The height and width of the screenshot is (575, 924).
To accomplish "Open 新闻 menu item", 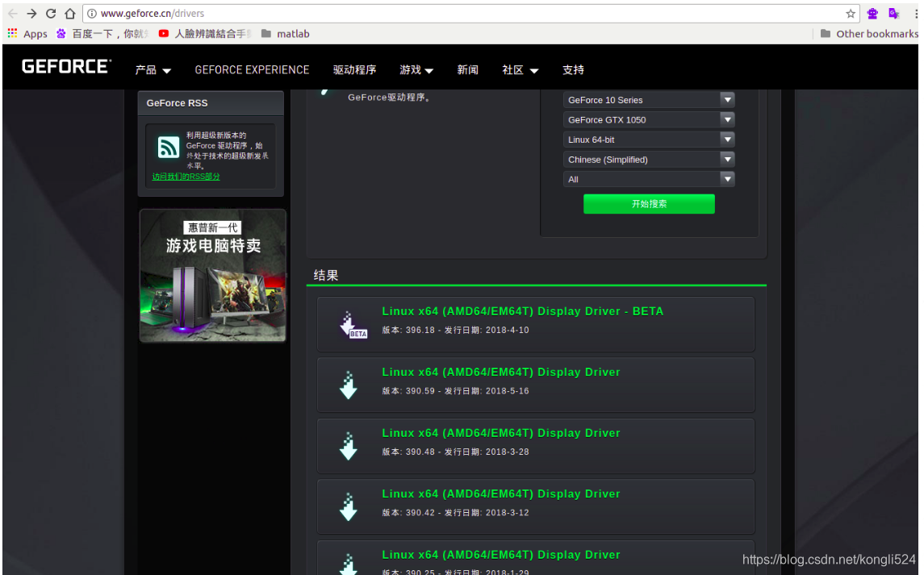I will (467, 70).
